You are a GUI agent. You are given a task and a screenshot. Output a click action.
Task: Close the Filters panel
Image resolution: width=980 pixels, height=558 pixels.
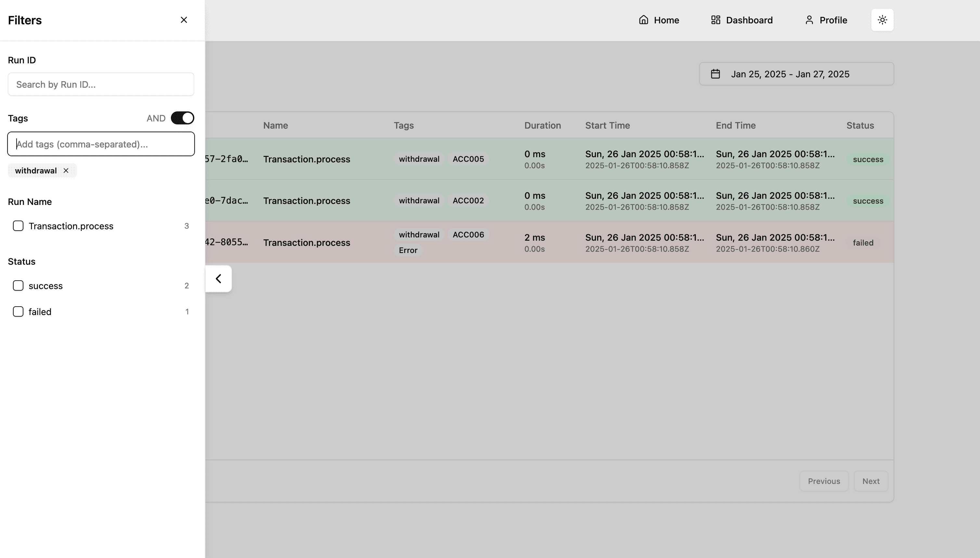pos(184,20)
